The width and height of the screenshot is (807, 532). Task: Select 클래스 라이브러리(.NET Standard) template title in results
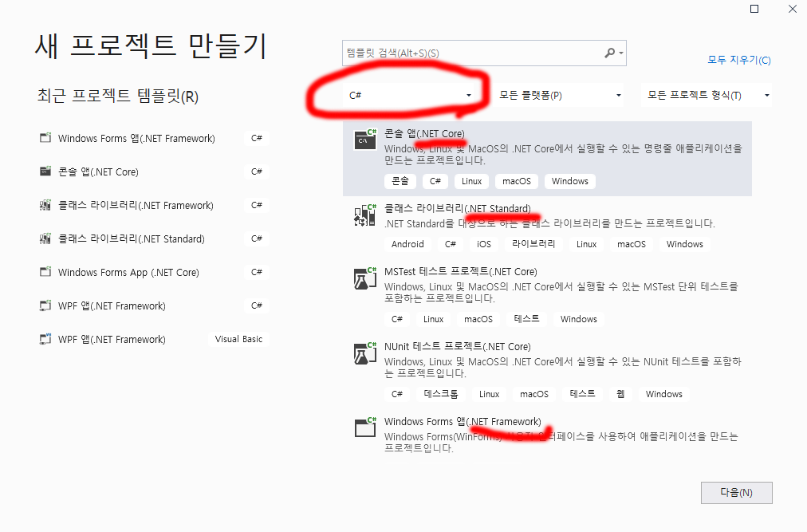click(x=457, y=209)
